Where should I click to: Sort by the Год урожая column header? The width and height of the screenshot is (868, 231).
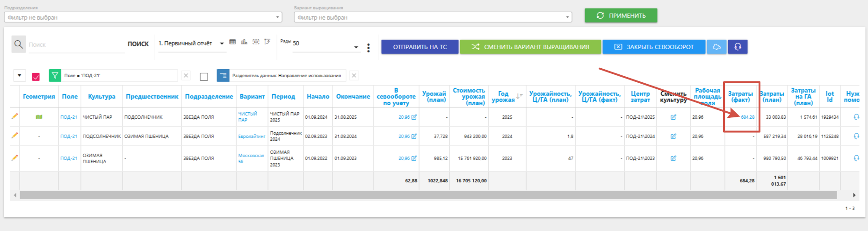503,96
